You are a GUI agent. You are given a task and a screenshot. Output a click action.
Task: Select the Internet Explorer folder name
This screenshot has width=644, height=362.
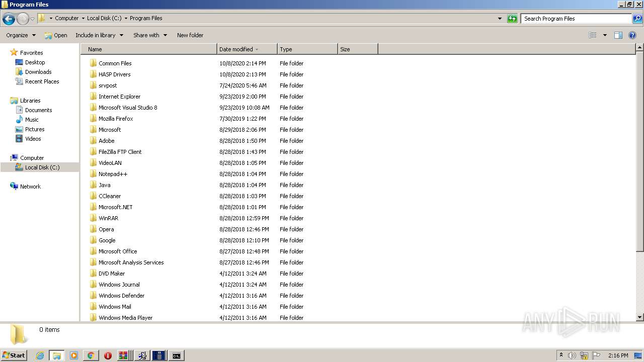coord(120,97)
